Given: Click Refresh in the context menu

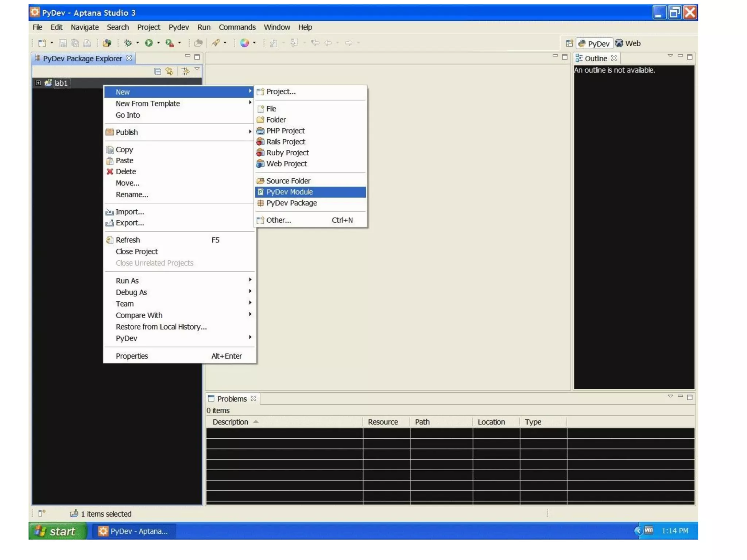Looking at the screenshot, I should coord(179,240).
